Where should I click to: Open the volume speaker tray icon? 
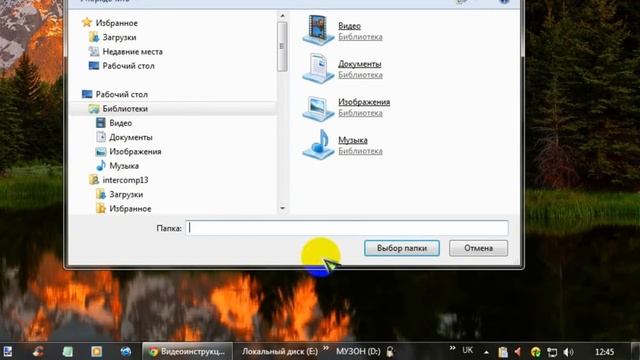[x=568, y=352]
